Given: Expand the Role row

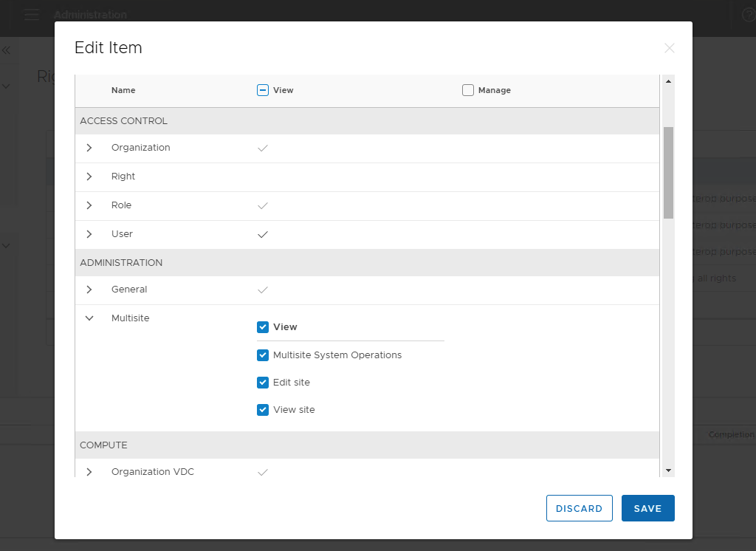Looking at the screenshot, I should [89, 205].
